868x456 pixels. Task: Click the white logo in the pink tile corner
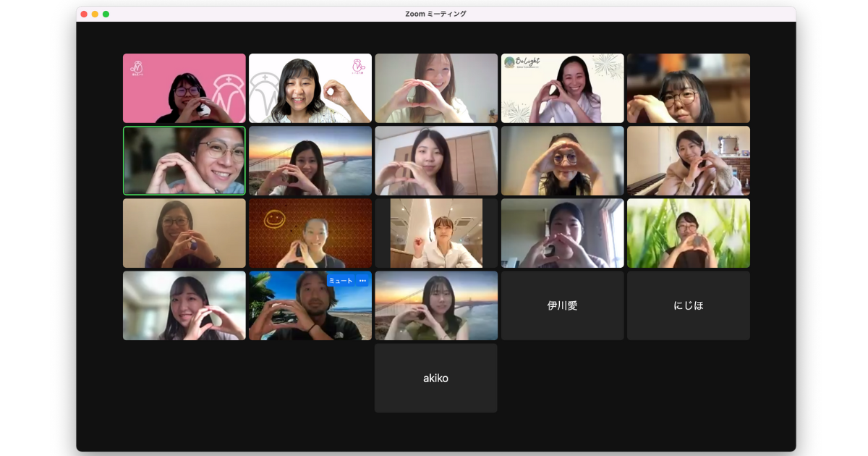(135, 67)
